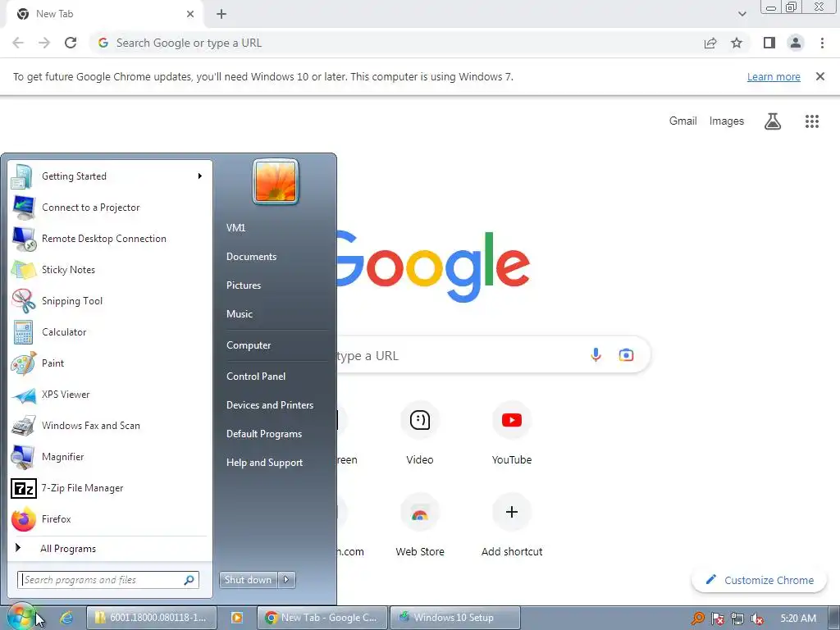Open Documents from Start menu
The width and height of the screenshot is (840, 630).
click(x=251, y=257)
